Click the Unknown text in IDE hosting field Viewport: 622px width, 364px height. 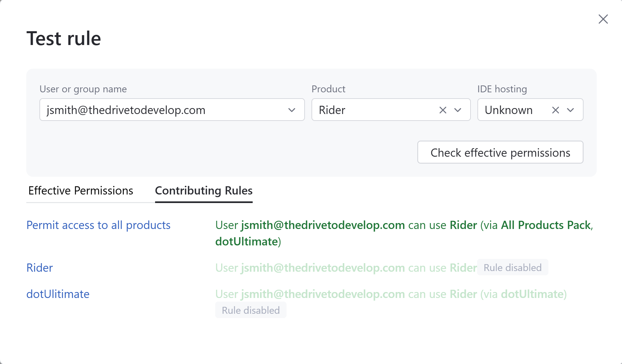pyautogui.click(x=509, y=110)
